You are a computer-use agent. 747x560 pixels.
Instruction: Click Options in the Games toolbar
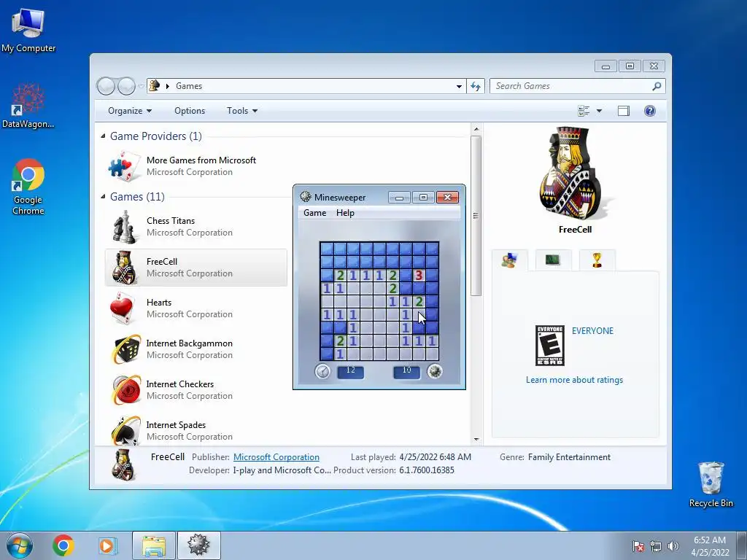pyautogui.click(x=190, y=111)
